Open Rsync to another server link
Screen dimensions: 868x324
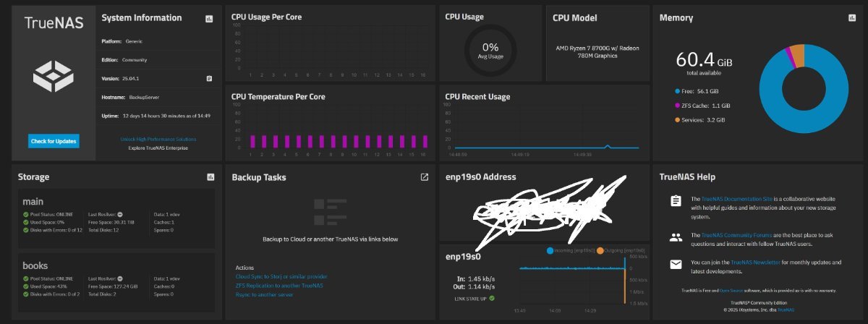(265, 295)
